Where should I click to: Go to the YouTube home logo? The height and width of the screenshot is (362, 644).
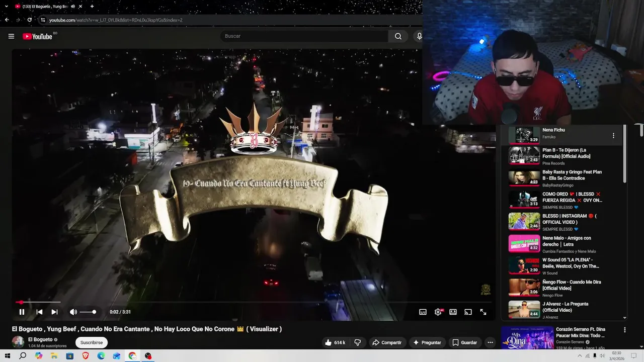point(37,36)
